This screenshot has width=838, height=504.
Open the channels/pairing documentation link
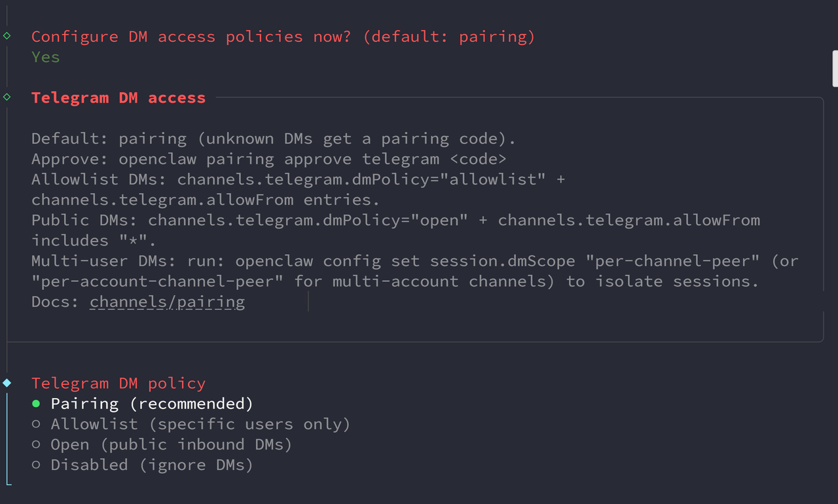pos(167,302)
